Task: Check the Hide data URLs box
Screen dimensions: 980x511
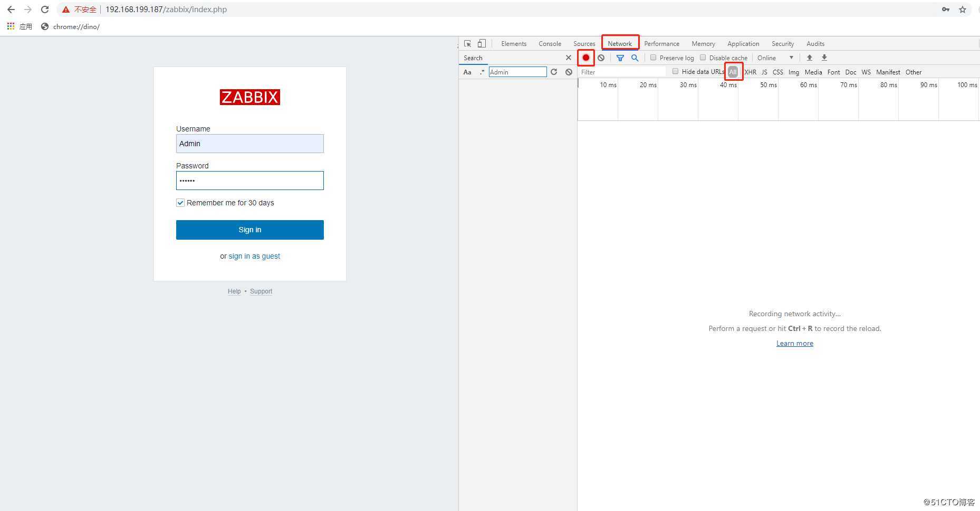Action: pyautogui.click(x=676, y=71)
